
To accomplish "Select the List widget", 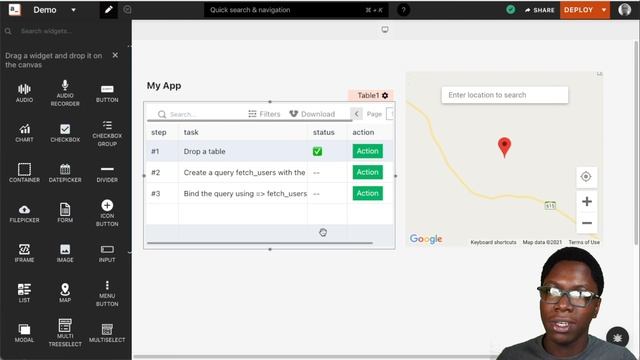I will [x=24, y=293].
